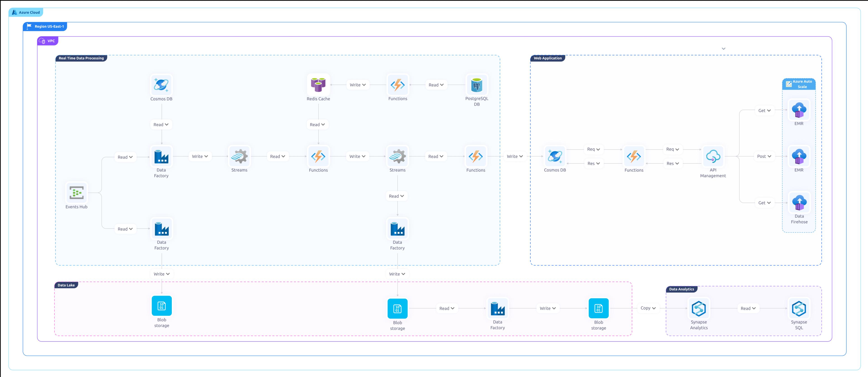Viewport: 868px width, 377px height.
Task: Click the Azure Auto Scale header banner
Action: (x=799, y=84)
